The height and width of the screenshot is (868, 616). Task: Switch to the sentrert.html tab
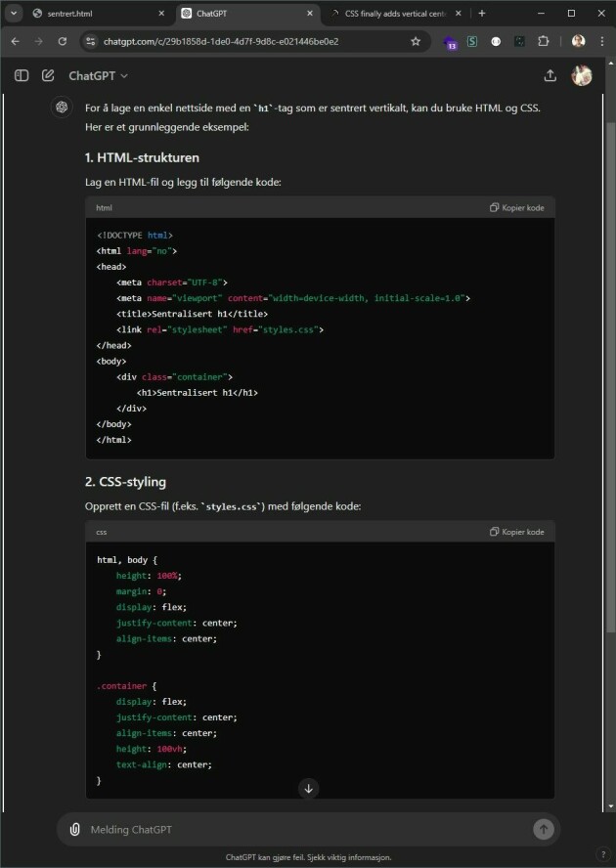click(x=101, y=14)
